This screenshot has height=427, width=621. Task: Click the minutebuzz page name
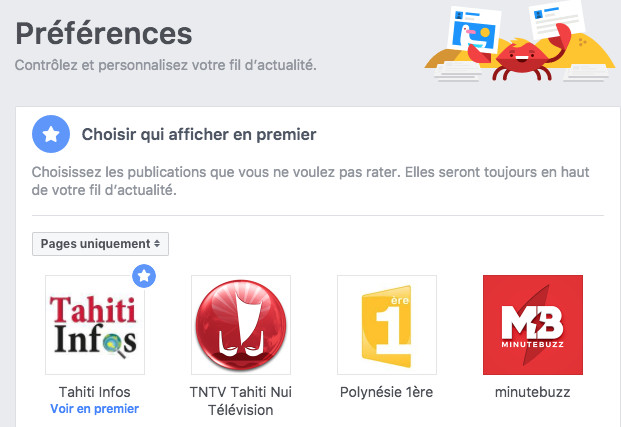pos(532,392)
